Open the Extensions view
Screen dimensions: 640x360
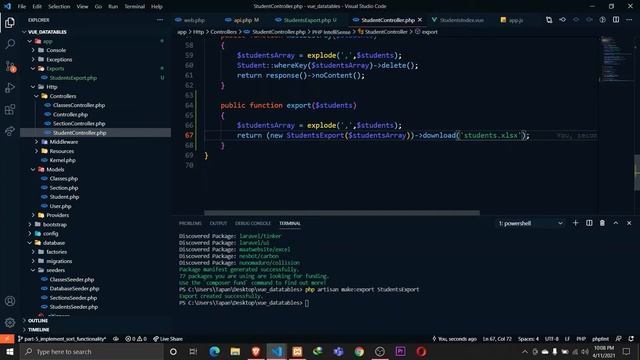click(x=10, y=109)
